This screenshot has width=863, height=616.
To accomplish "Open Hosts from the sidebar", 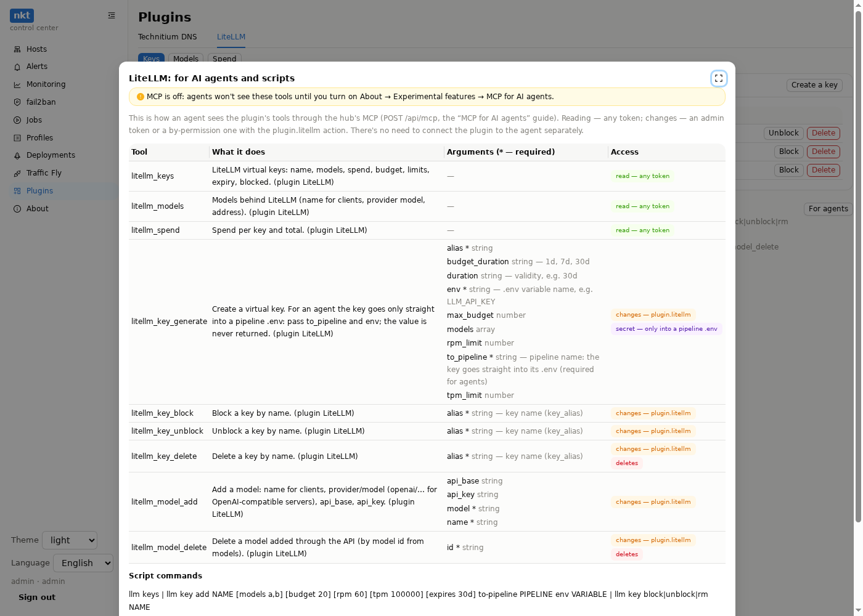I will click(36, 49).
